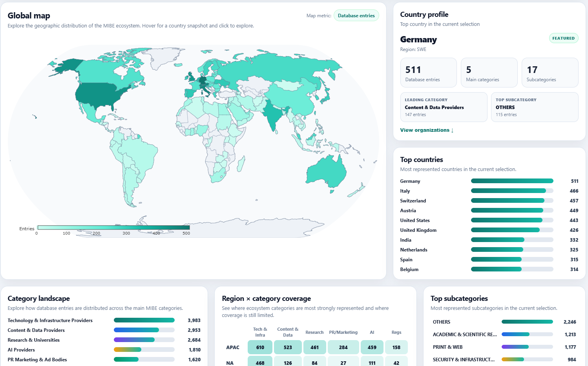Select Germany in Top countries list
The height and width of the screenshot is (366, 588).
click(489, 181)
